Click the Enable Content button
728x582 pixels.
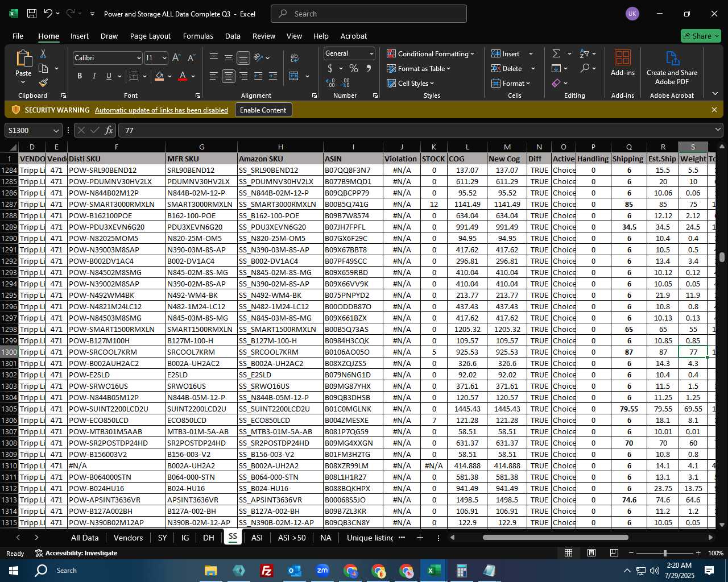click(x=263, y=110)
